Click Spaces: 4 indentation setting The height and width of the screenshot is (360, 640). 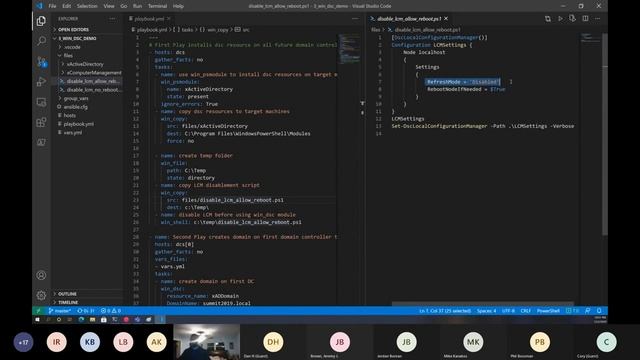click(487, 311)
